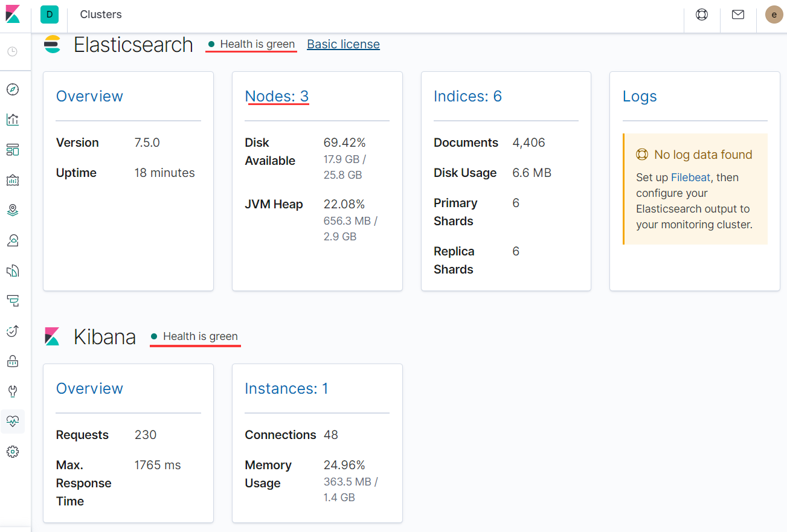Click the Kibana section title text
This screenshot has width=787, height=532.
(x=104, y=337)
